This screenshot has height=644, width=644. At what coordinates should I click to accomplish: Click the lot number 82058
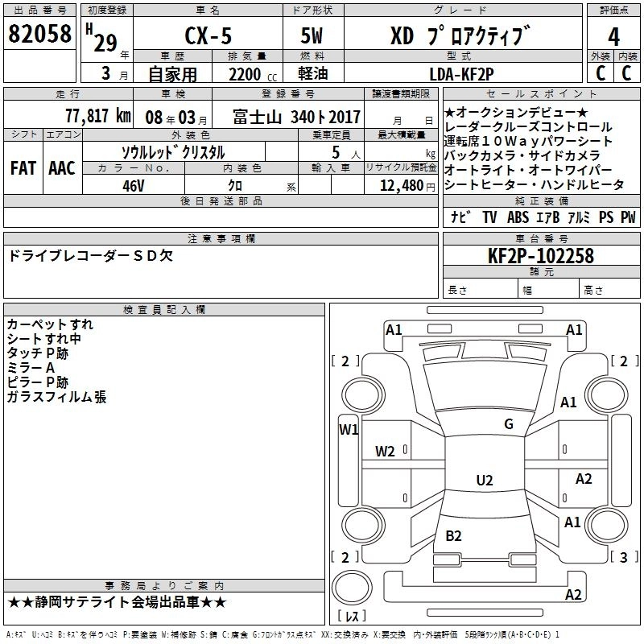click(39, 36)
